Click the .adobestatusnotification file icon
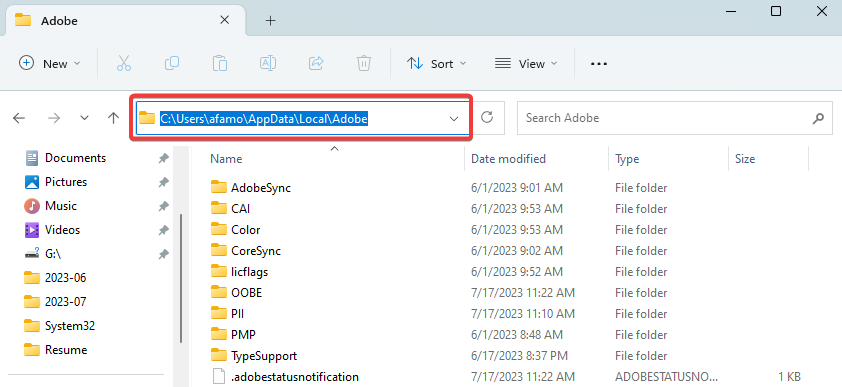Image resolution: width=842 pixels, height=387 pixels. click(219, 376)
